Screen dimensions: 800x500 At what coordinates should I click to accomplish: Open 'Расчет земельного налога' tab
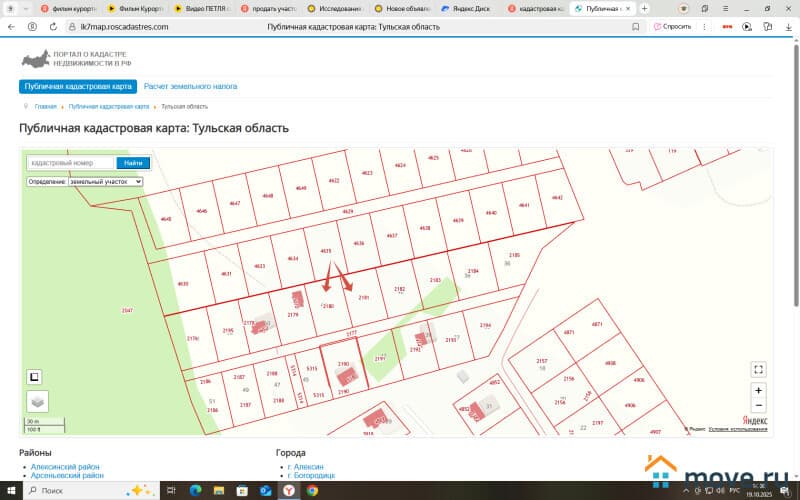pyautogui.click(x=190, y=86)
